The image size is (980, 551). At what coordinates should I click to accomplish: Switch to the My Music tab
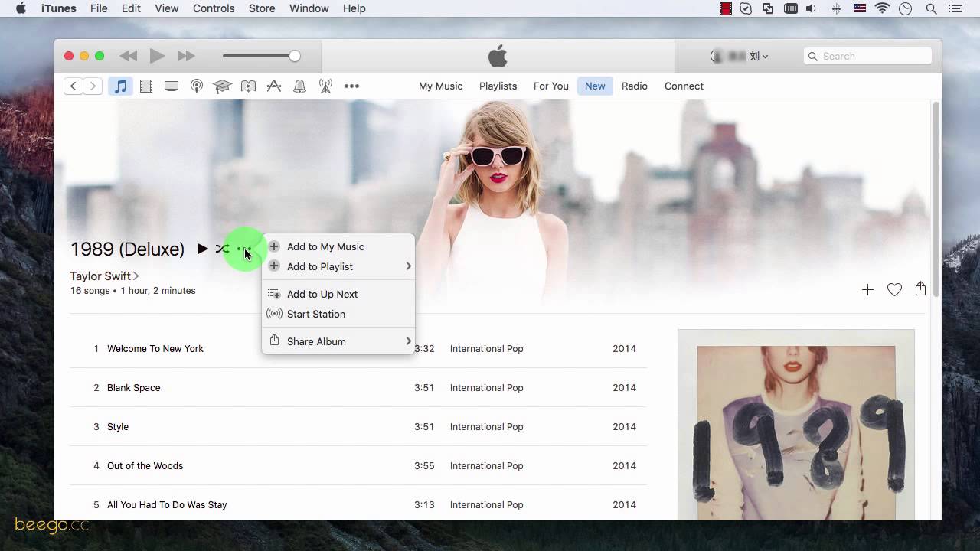pyautogui.click(x=440, y=86)
